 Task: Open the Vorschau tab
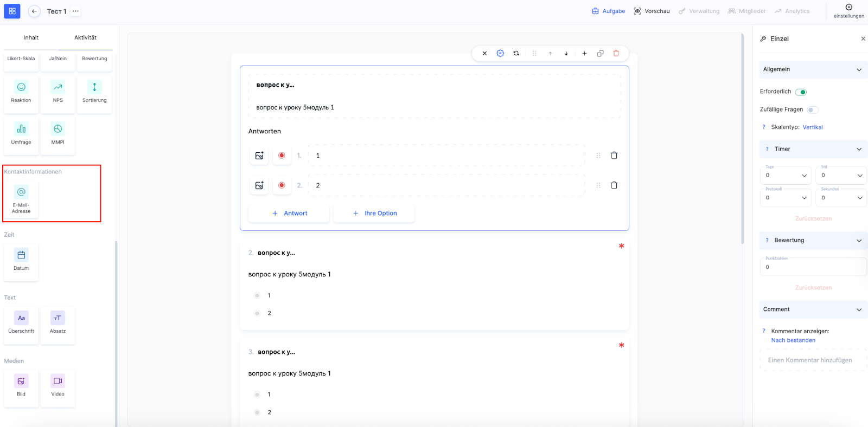(652, 11)
